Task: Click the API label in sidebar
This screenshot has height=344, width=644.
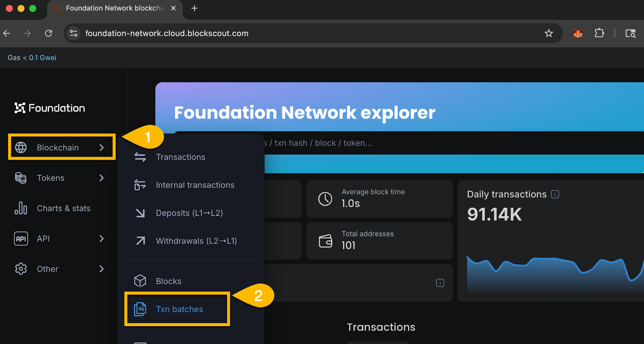Action: 43,239
